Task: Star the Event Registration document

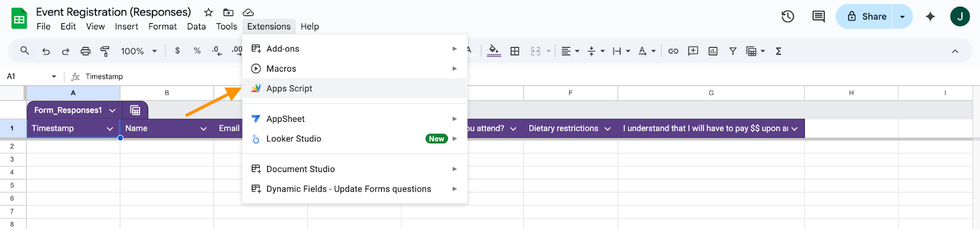Action: tap(208, 12)
